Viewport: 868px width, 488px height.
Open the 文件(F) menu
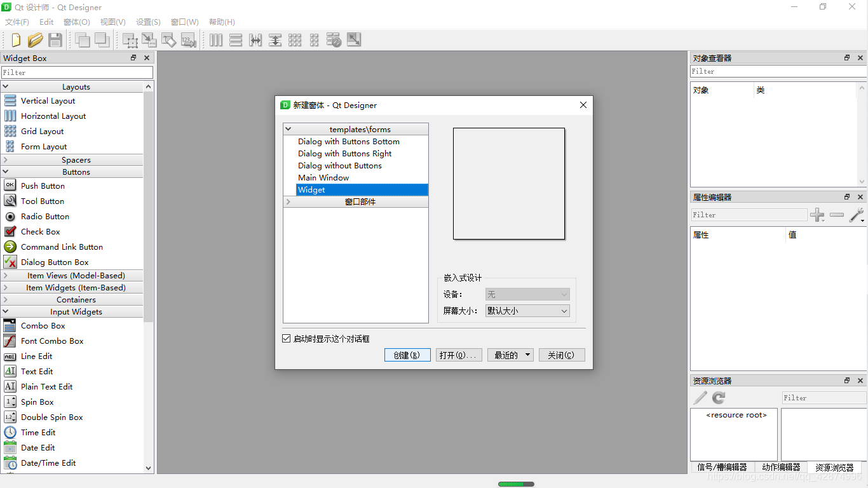17,22
